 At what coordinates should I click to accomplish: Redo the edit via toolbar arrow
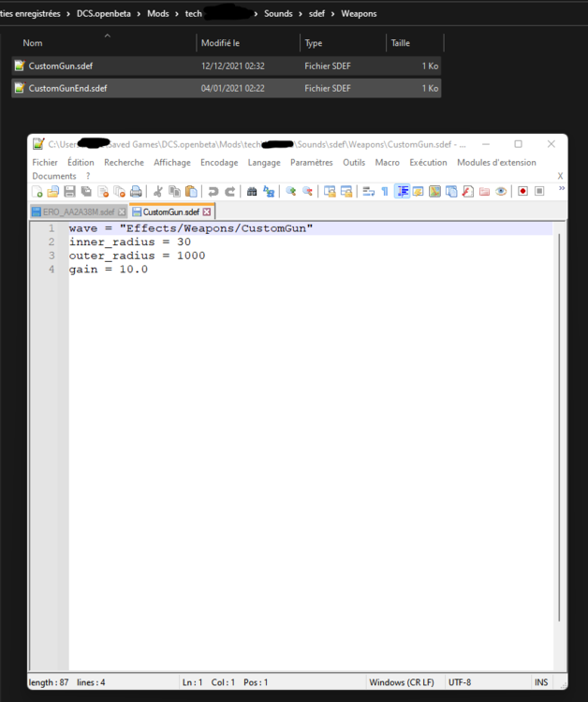tap(229, 192)
